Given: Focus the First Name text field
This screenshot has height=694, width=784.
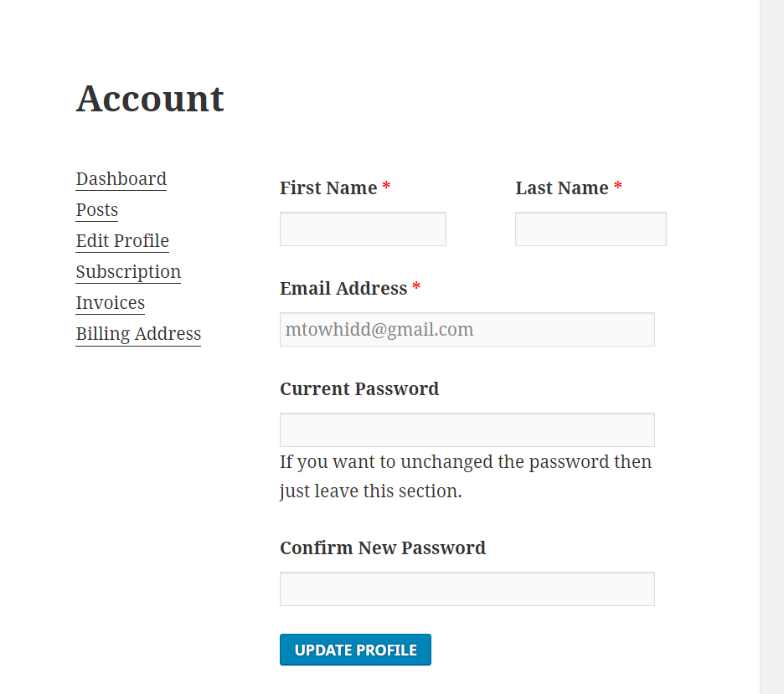Looking at the screenshot, I should coord(363,229).
